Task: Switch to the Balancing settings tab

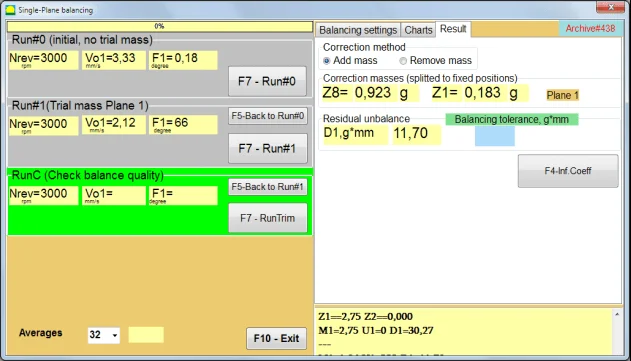Action: [358, 30]
